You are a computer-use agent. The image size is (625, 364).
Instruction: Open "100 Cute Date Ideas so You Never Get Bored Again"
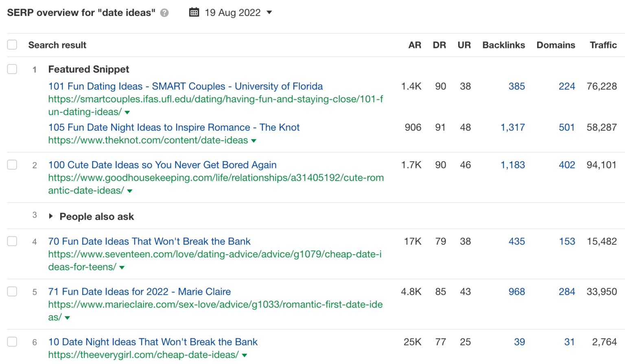click(162, 165)
